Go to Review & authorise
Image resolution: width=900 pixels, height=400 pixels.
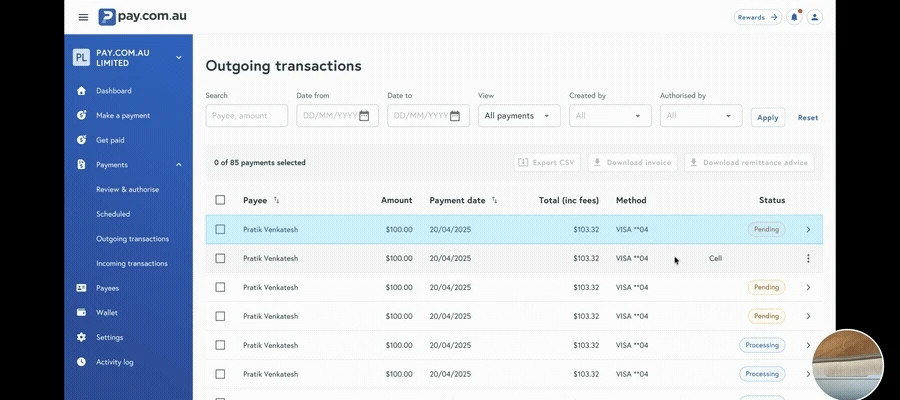pyautogui.click(x=127, y=189)
